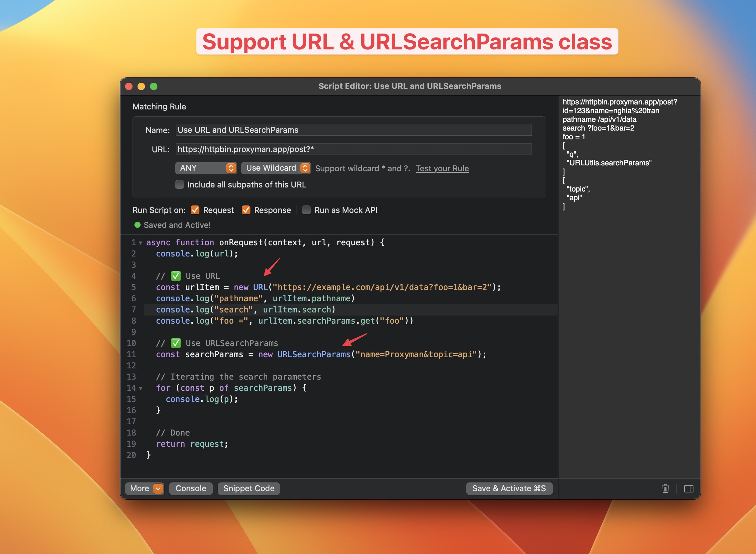The height and width of the screenshot is (554, 756).
Task: Open the ANY method dropdown
Action: point(206,168)
